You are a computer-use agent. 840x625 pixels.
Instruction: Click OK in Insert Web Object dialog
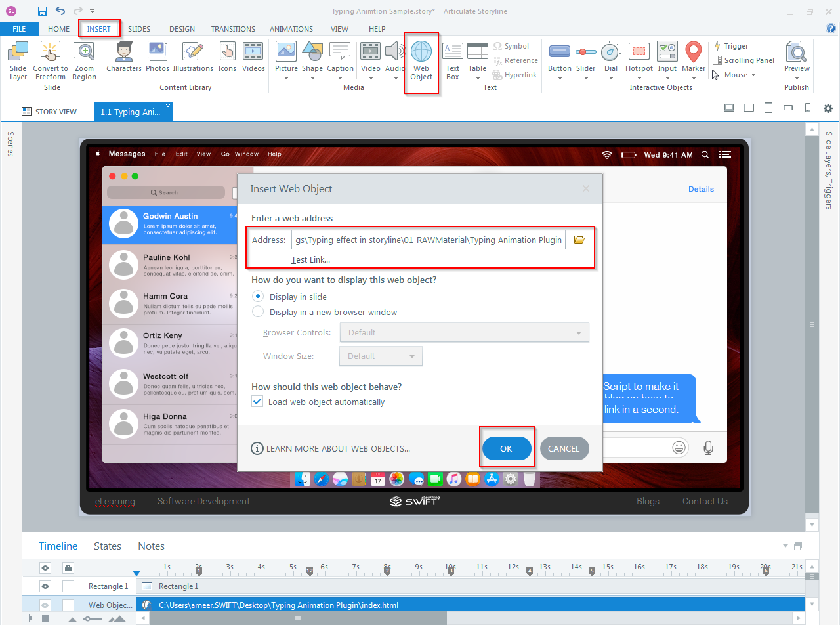(x=506, y=448)
